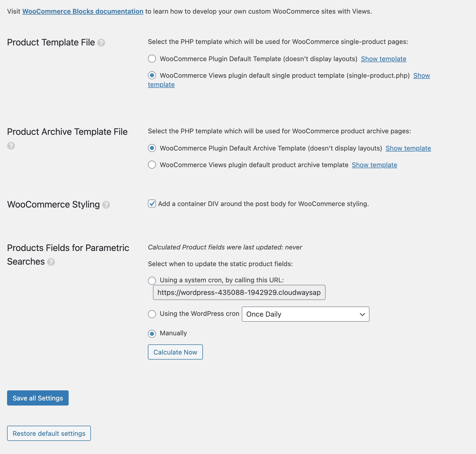476x454 pixels.
Task: Select WooCommerce Plugin Default Template radio
Action: [x=152, y=59]
